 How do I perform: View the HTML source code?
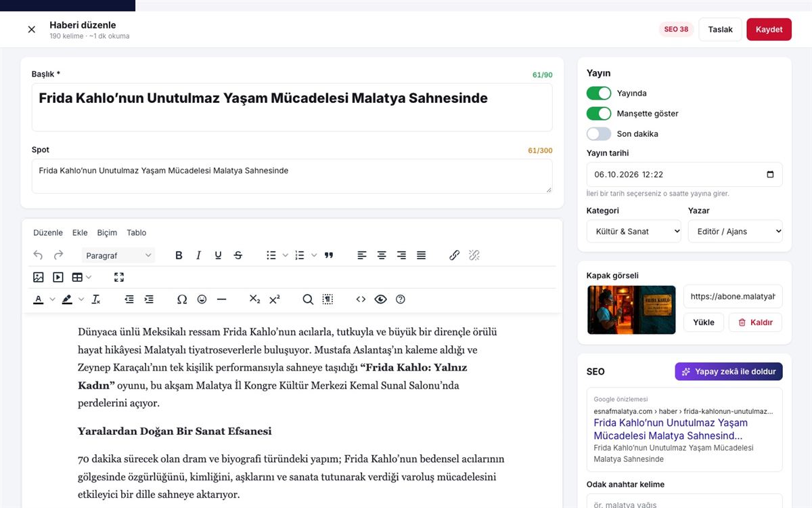(361, 299)
